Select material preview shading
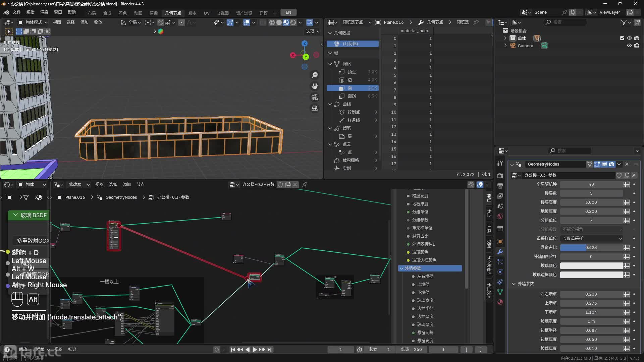Screen dimensions: 644x362 pyautogui.click(x=286, y=22)
